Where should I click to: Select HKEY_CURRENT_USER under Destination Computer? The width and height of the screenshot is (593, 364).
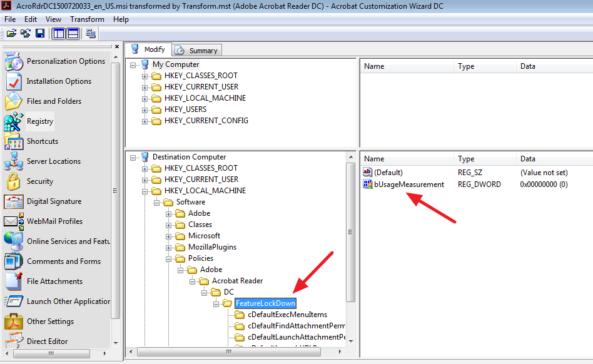pos(201,179)
